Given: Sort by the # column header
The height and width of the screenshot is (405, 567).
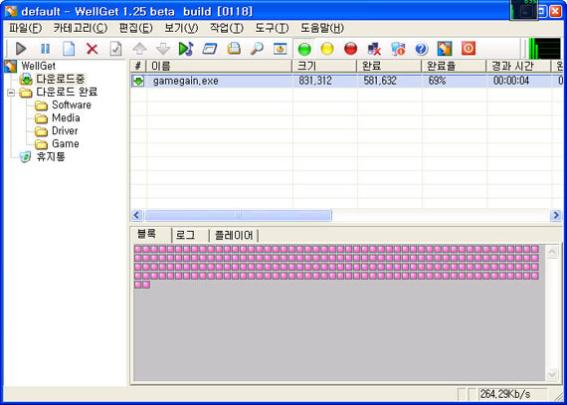Looking at the screenshot, I should point(138,66).
